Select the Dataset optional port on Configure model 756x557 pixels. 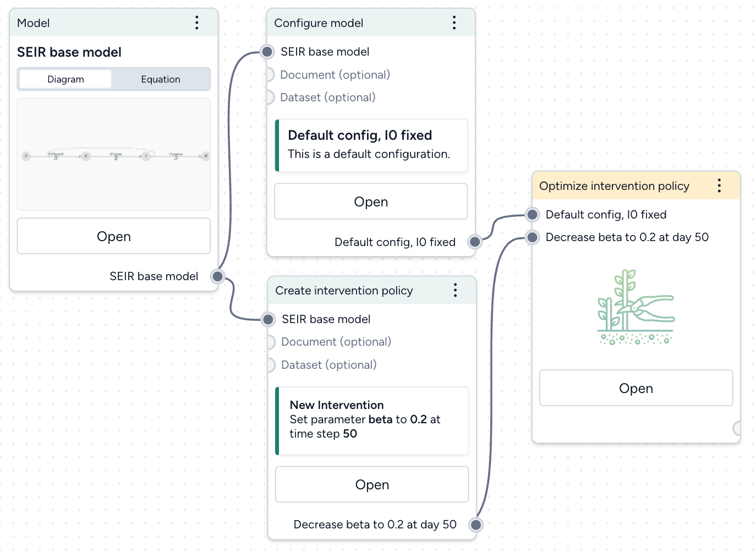(x=270, y=97)
